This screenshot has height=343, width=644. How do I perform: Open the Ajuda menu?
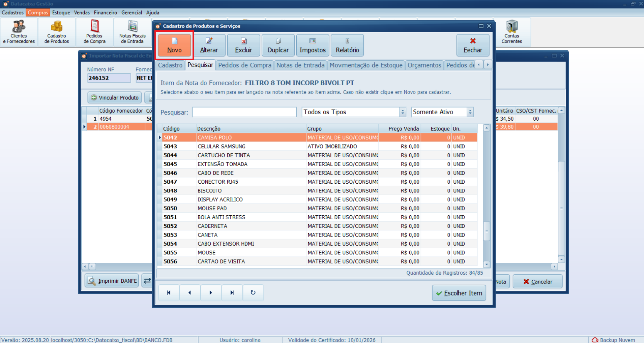coord(153,12)
